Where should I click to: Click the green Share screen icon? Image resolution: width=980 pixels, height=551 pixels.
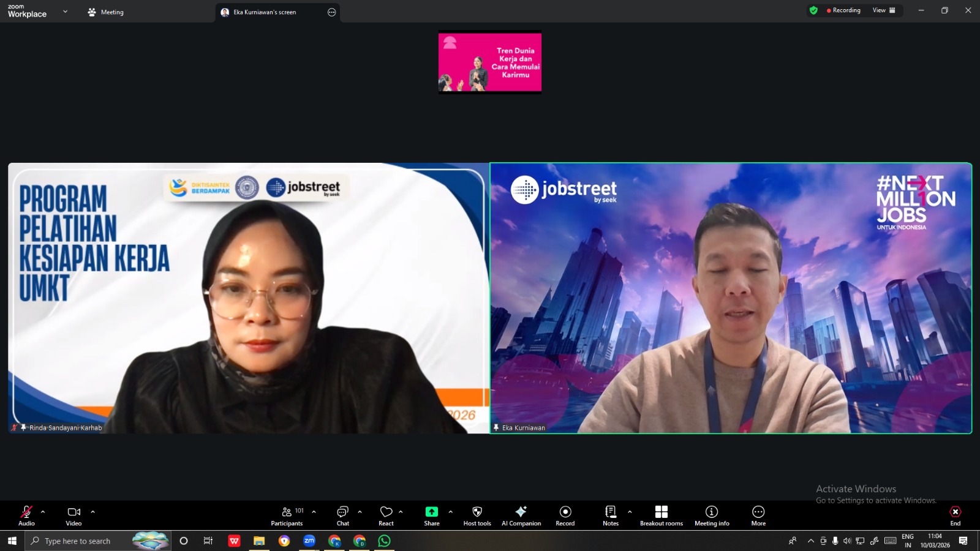pos(432,512)
